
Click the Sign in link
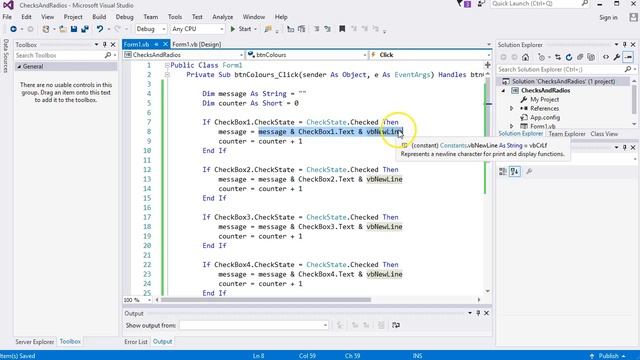[x=608, y=17]
